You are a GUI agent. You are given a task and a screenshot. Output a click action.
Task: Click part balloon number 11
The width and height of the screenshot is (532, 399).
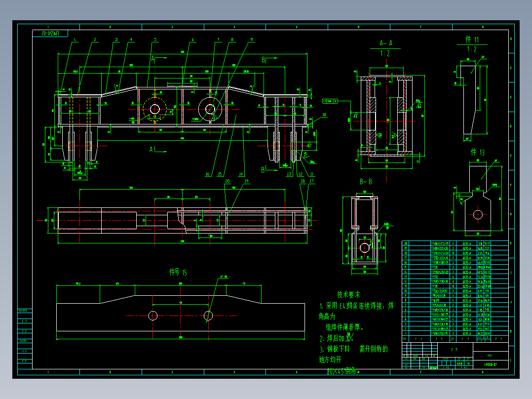[311, 174]
